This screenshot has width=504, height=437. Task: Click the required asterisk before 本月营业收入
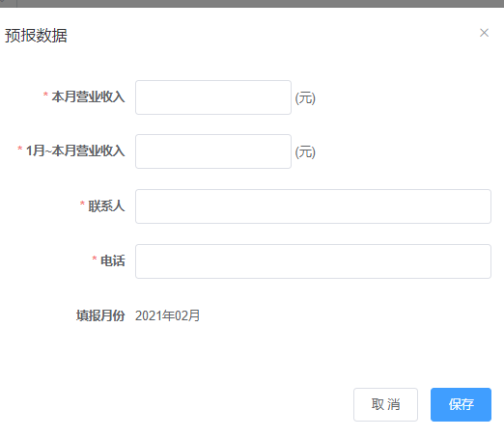tap(45, 95)
